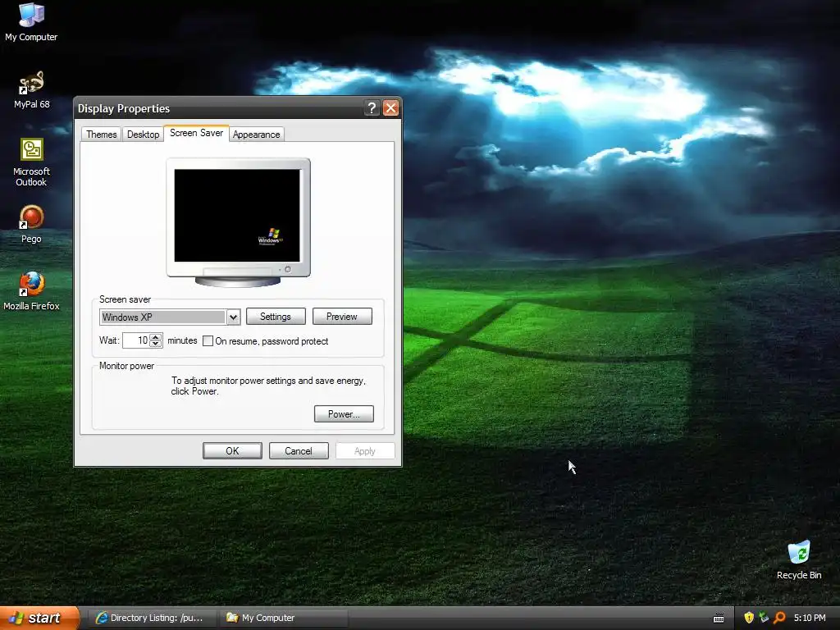Open monitor Power settings
This screenshot has width=840, height=630.
(344, 414)
